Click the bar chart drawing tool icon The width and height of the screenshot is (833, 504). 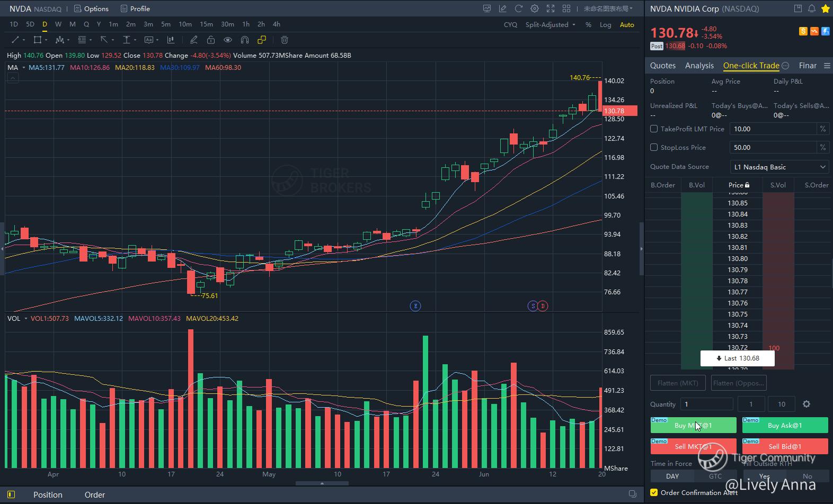pyautogui.click(x=171, y=40)
